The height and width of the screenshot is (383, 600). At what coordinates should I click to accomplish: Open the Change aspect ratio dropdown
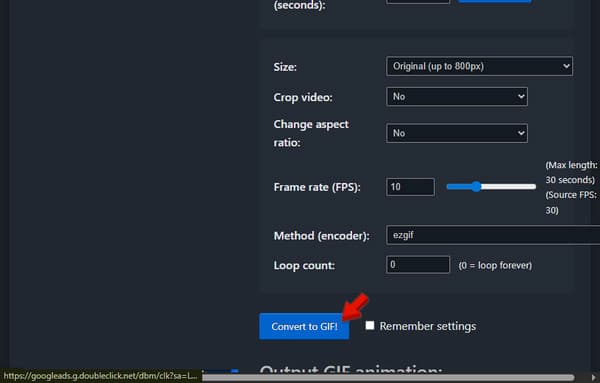457,133
